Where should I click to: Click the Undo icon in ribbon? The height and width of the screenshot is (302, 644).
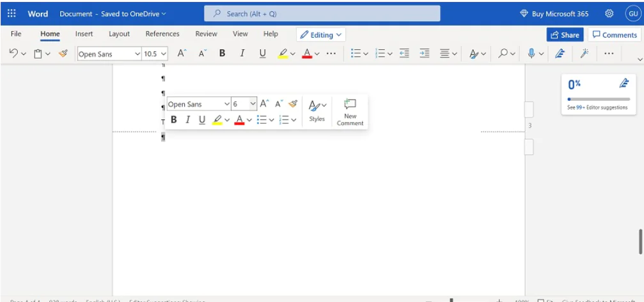click(x=13, y=53)
